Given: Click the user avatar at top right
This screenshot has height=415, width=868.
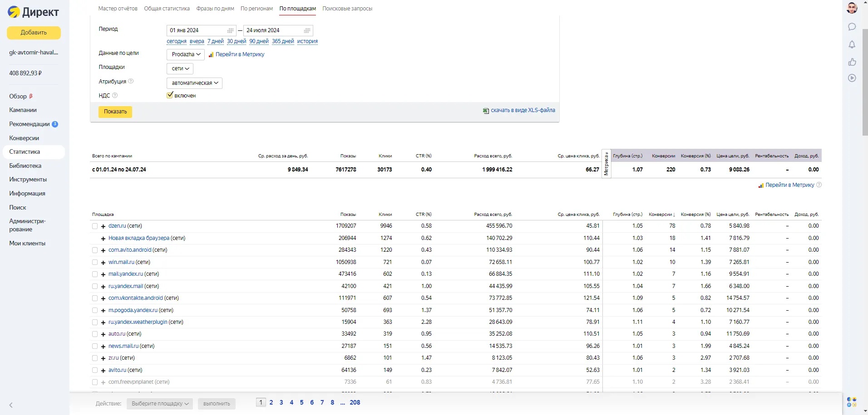Looking at the screenshot, I should (x=852, y=8).
